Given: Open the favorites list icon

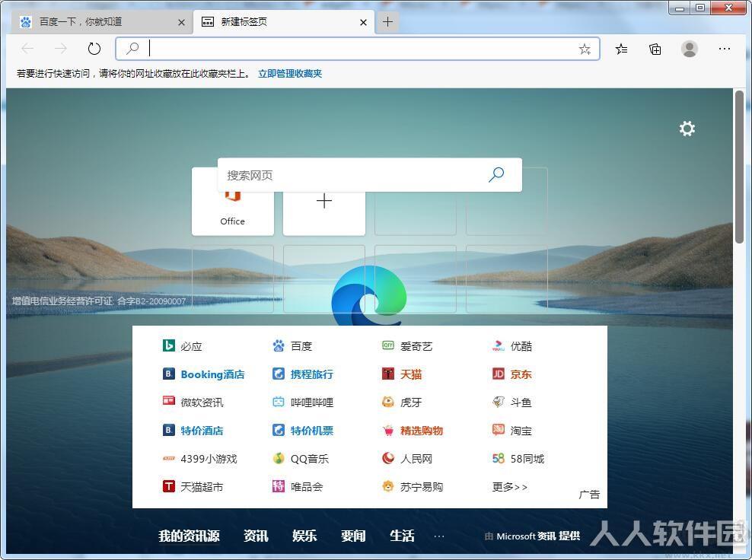Looking at the screenshot, I should coord(621,49).
